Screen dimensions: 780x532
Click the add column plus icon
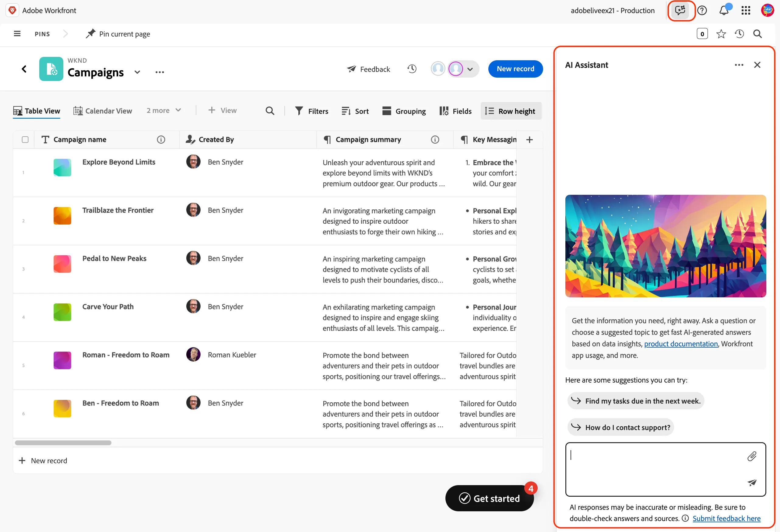click(x=529, y=139)
